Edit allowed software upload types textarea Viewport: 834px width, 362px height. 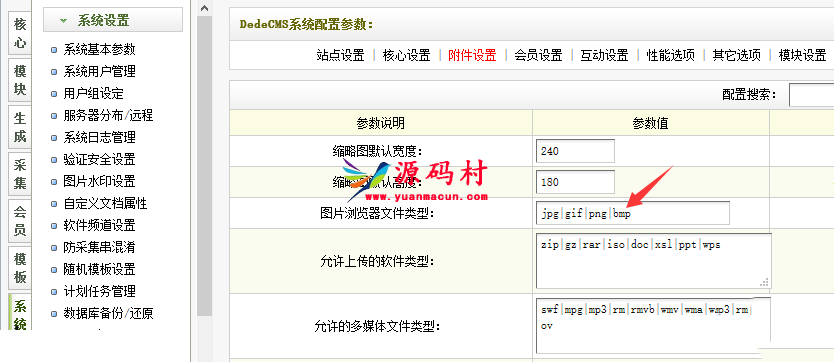coord(654,261)
